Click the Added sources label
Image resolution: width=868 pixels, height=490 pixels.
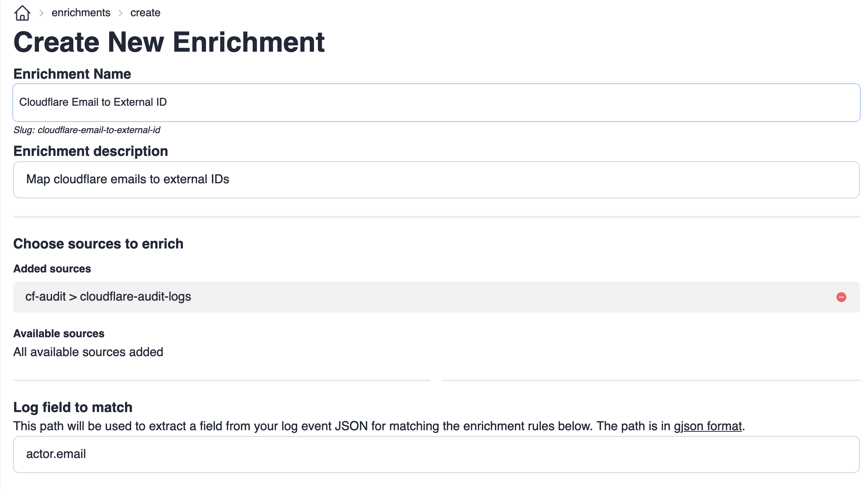[52, 269]
